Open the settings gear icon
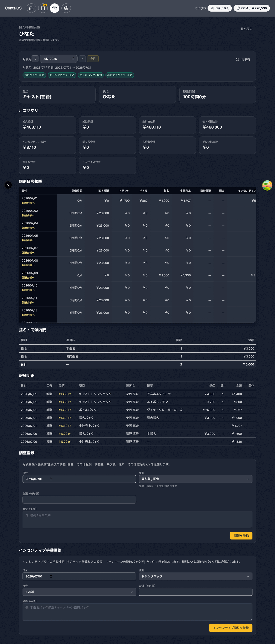 (66, 8)
